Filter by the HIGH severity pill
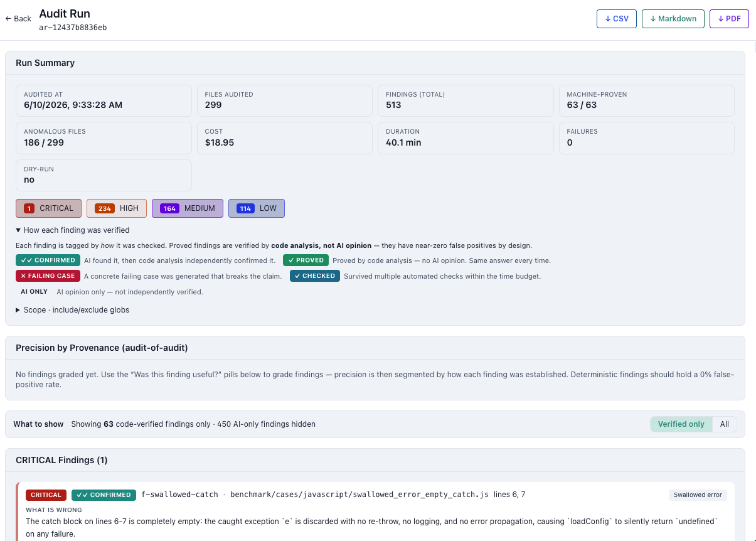 pos(117,208)
